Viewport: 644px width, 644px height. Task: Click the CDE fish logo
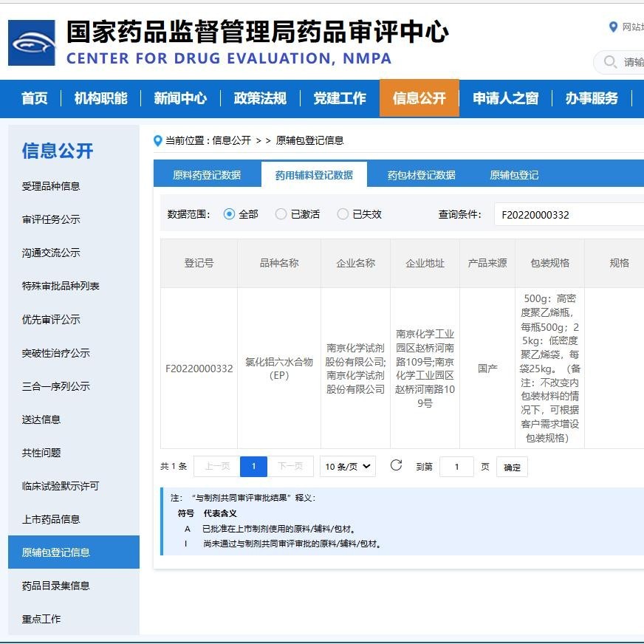[x=32, y=43]
